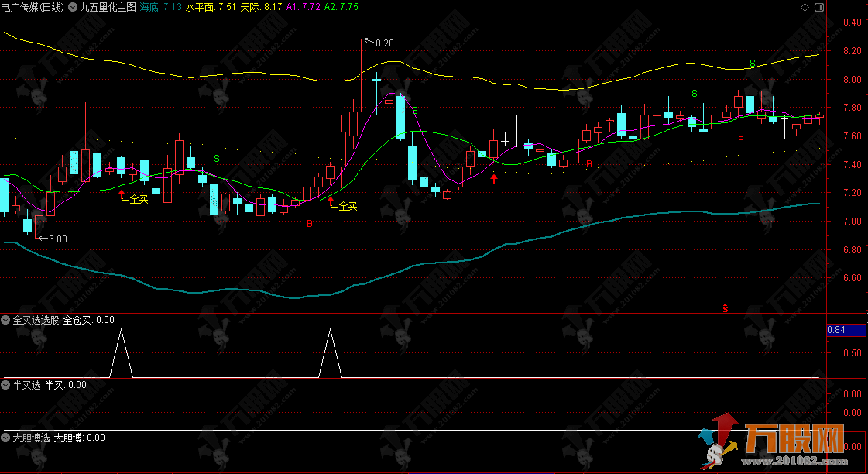Click the 海底: 7.13 indicator value
Viewport: 868px width, 474px height.
(161, 6)
